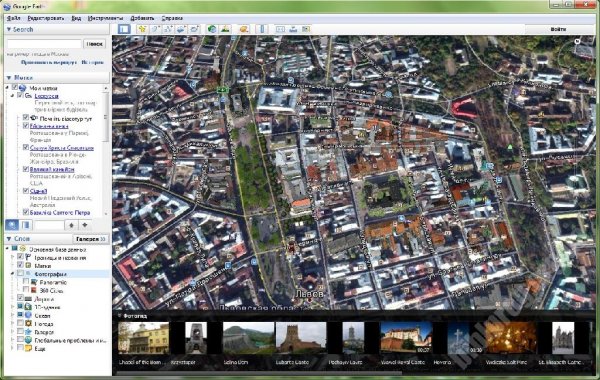Uncheck the My Places root checkbox

pyautogui.click(x=15, y=88)
